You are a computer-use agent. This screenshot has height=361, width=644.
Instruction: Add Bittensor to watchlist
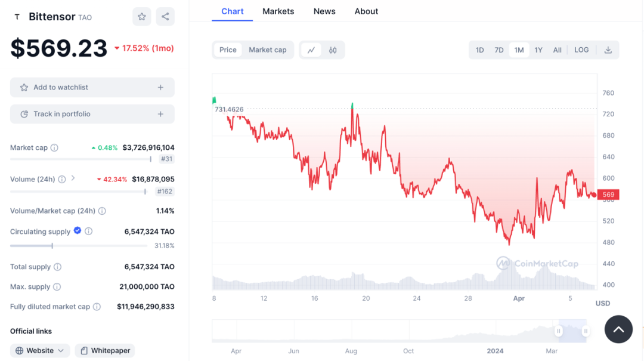(92, 87)
